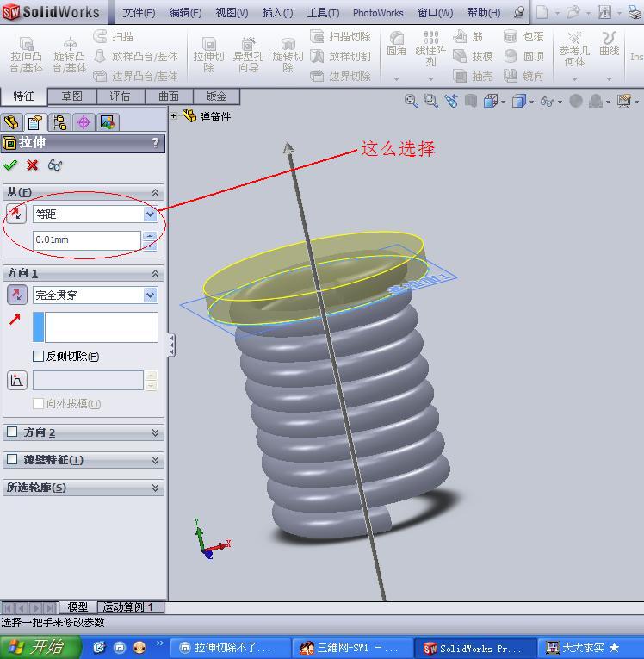
Task: Open the DisplayManager render tab icon
Action: (108, 122)
